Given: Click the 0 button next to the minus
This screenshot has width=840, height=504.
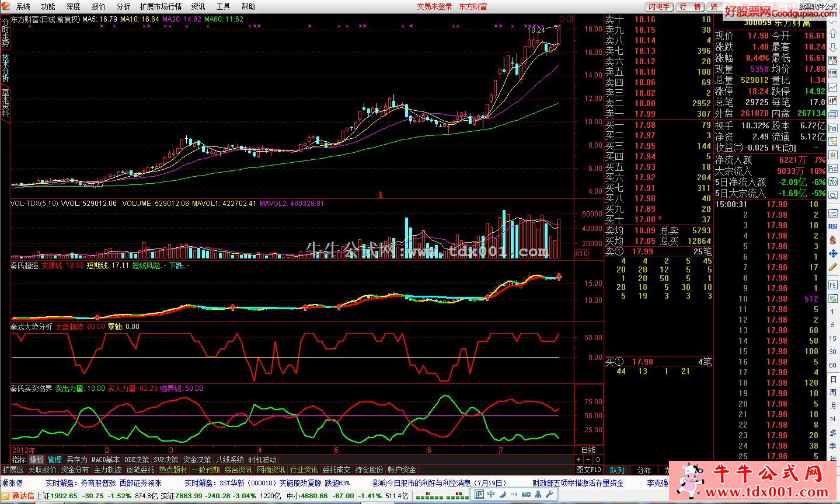Looking at the screenshot, I should point(598,460).
